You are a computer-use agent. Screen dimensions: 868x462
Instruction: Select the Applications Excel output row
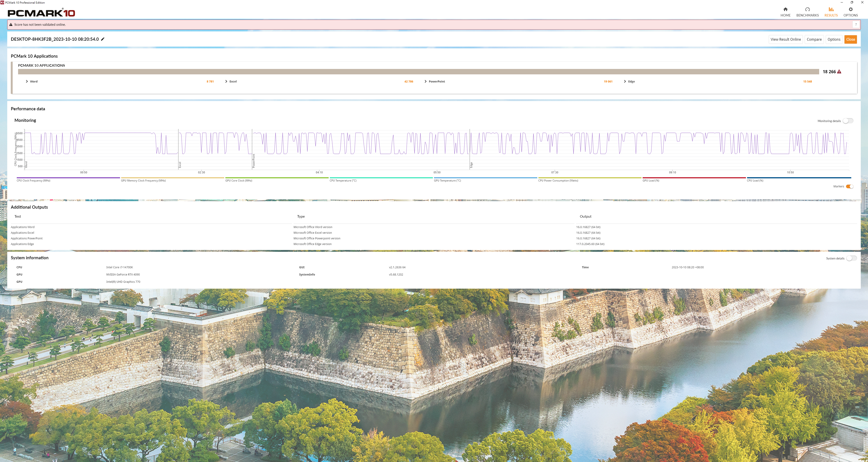pos(434,233)
